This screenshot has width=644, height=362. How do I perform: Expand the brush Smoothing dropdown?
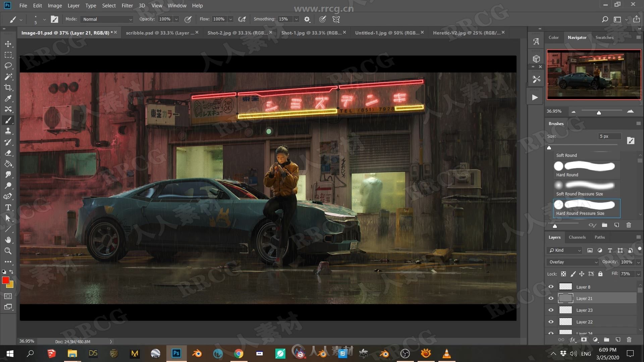[297, 19]
